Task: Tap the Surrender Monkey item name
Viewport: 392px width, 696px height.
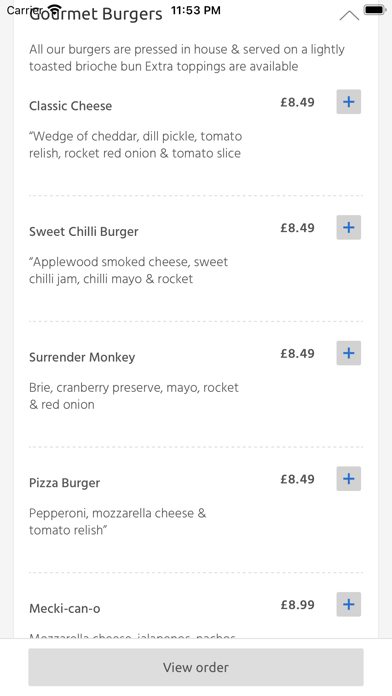Action: click(x=82, y=357)
